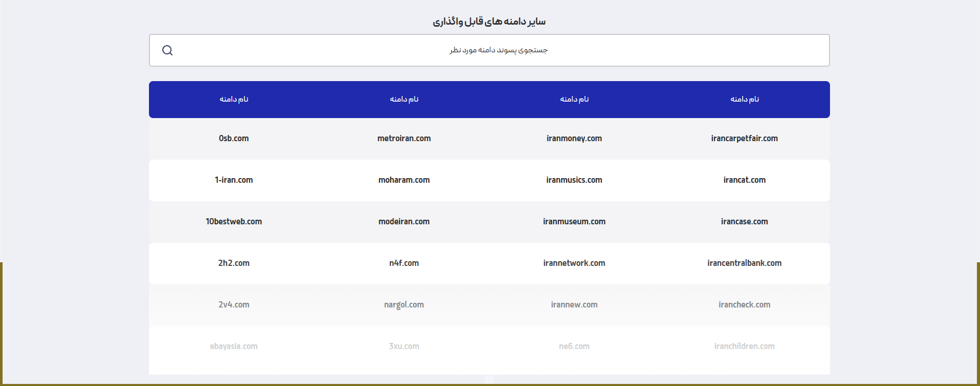
Task: Open iranmusics.com domain link
Action: tap(574, 180)
